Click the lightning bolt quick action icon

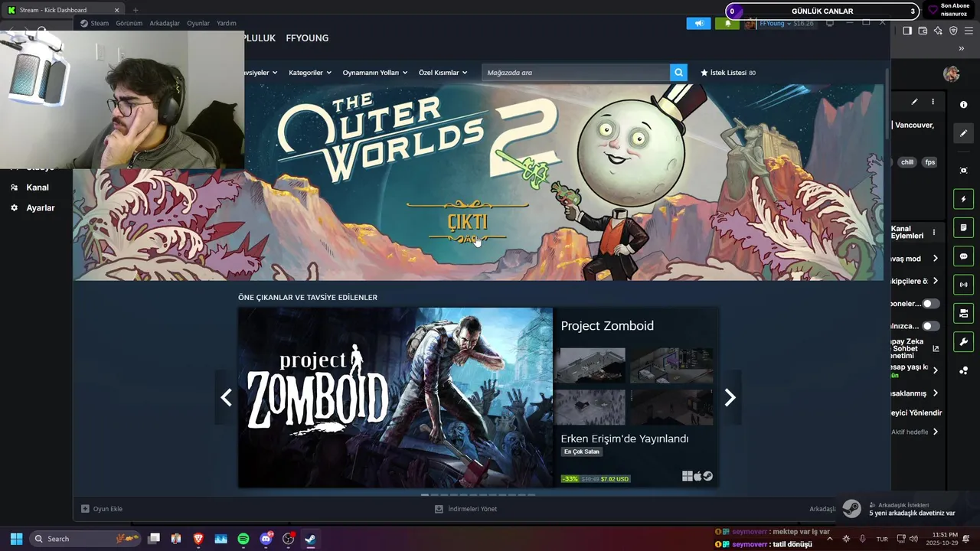963,200
